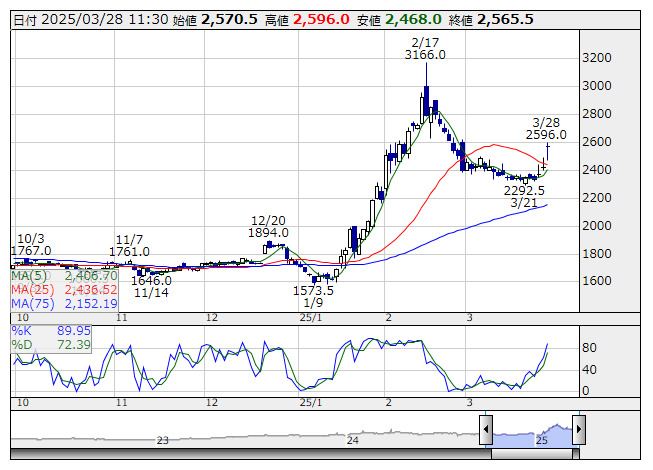
Task: Select the MA(25) legend entry
Action: pyautogui.click(x=65, y=290)
